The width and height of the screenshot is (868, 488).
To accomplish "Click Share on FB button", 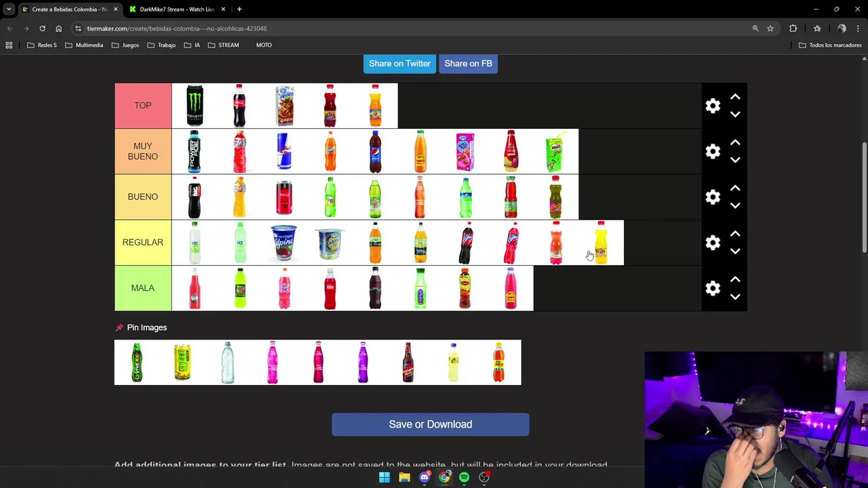I will [x=468, y=63].
